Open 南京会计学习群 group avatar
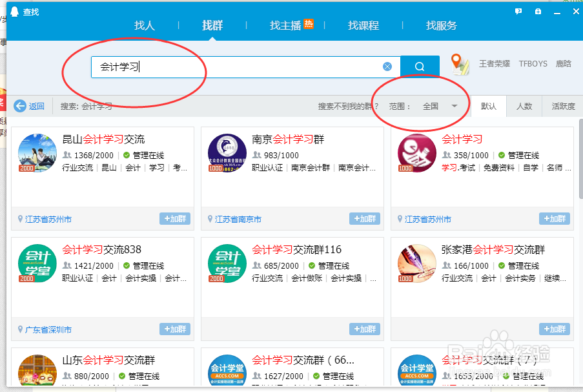 click(x=227, y=153)
